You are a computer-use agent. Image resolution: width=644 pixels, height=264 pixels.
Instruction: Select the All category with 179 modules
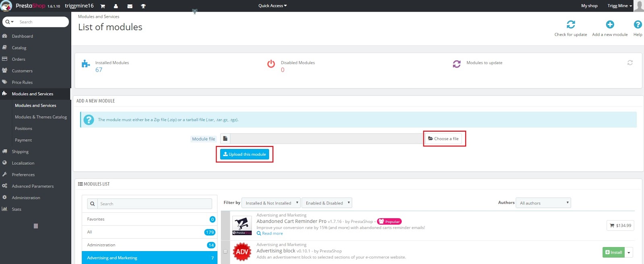coord(150,232)
